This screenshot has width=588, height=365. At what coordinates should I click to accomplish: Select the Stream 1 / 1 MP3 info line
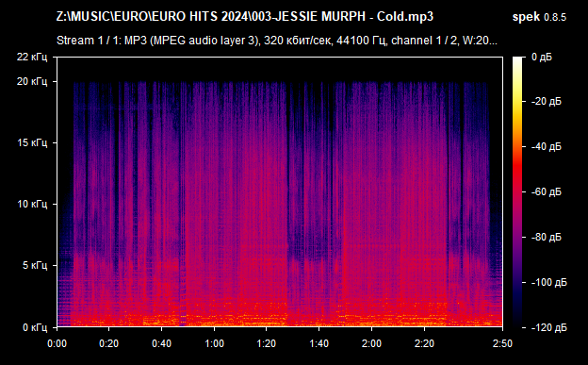pos(277,41)
